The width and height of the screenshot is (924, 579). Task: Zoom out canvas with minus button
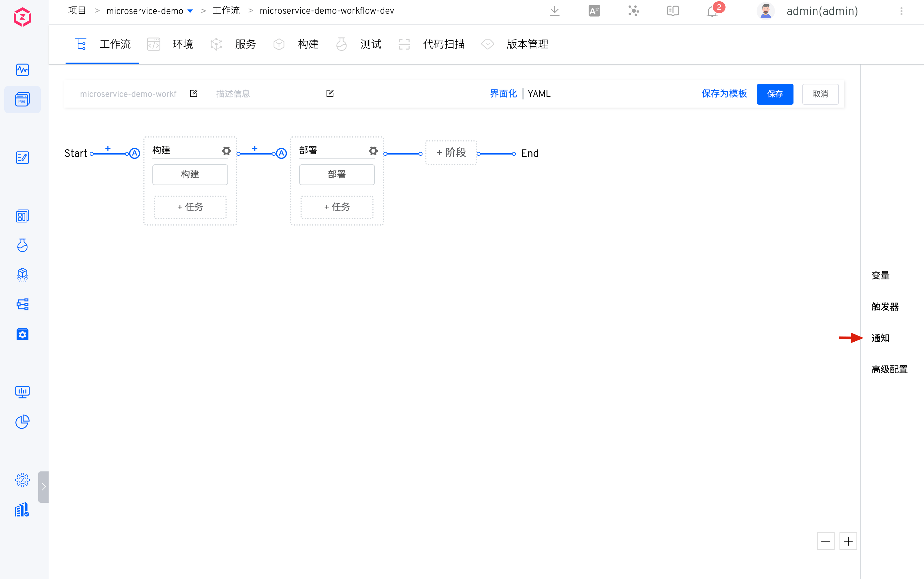pos(825,541)
